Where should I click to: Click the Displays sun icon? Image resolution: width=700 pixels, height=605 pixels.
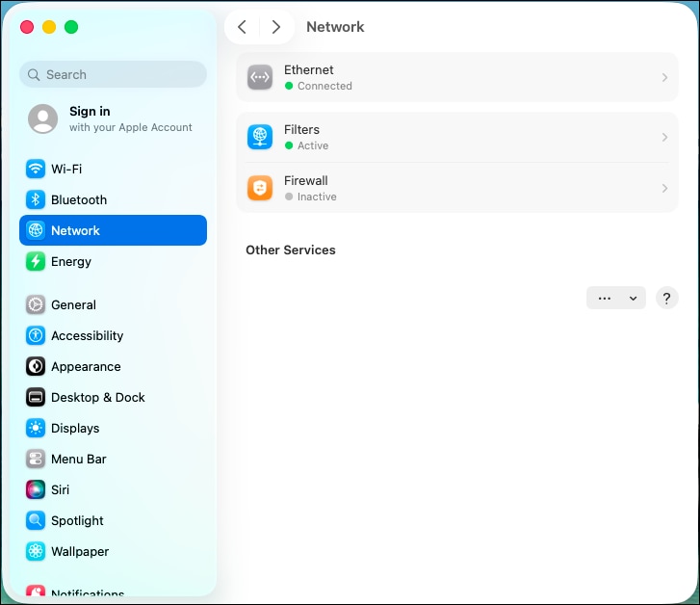(x=36, y=428)
